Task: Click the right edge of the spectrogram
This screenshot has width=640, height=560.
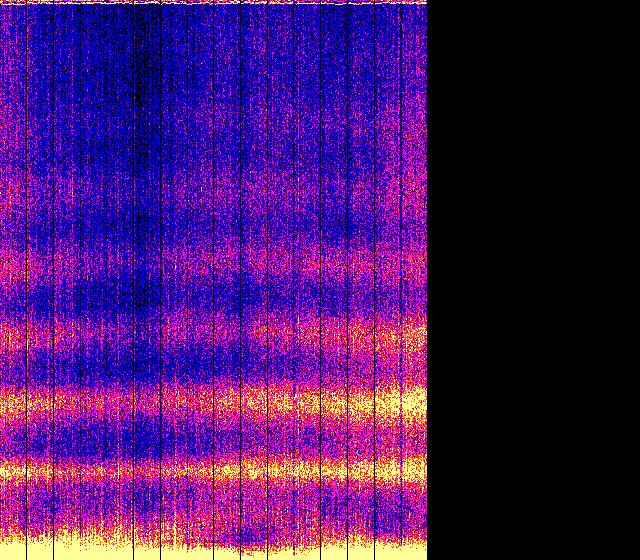Action: (x=425, y=280)
